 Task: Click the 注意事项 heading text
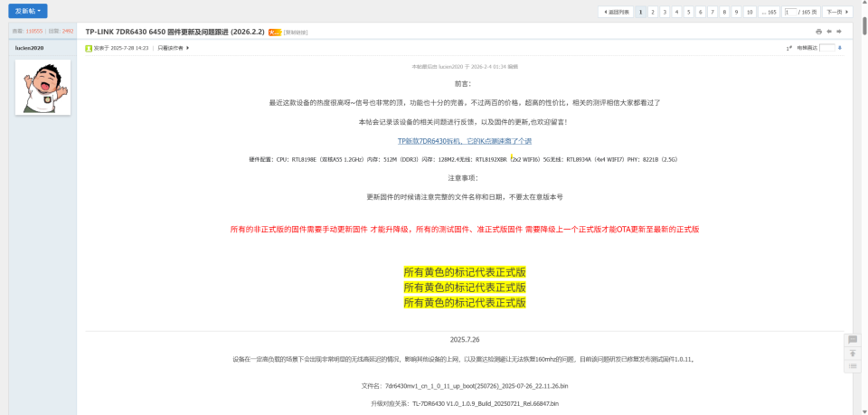463,178
